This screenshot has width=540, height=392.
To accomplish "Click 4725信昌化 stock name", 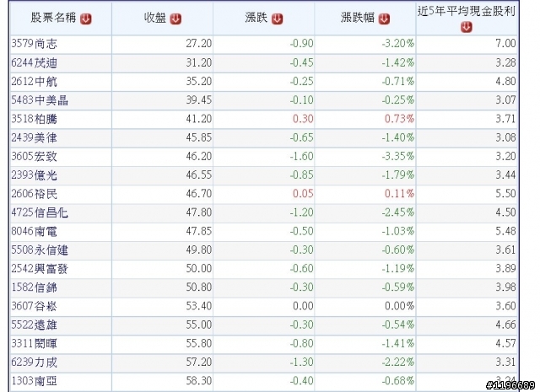I will pos(40,212).
